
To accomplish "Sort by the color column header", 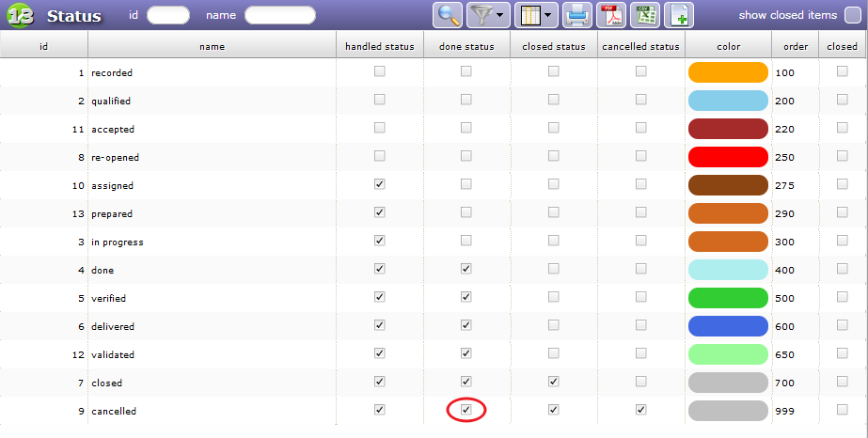I will (729, 46).
